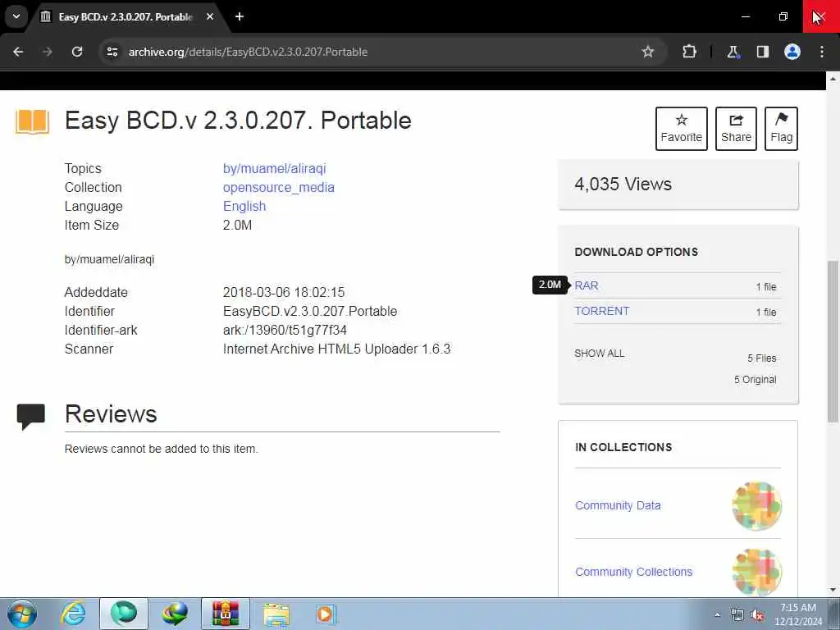The image size is (840, 630).
Task: Open Chrome three-dot menu
Action: tap(822, 52)
